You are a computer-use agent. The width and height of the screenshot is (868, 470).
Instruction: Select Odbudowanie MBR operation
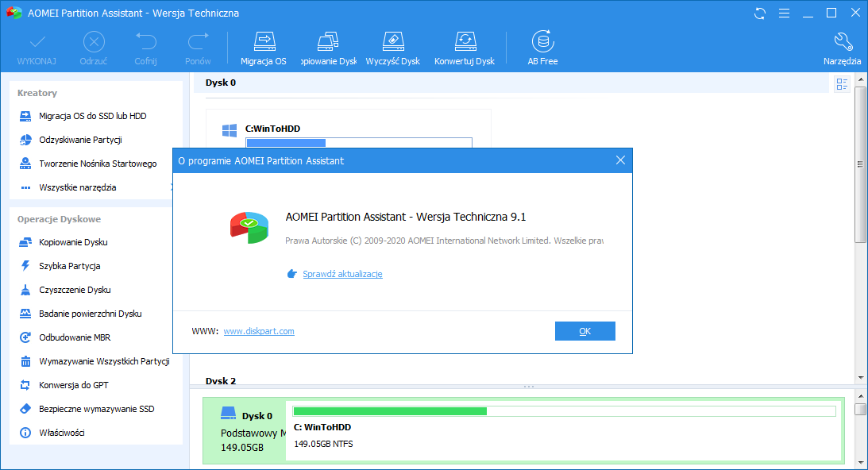[x=75, y=337]
